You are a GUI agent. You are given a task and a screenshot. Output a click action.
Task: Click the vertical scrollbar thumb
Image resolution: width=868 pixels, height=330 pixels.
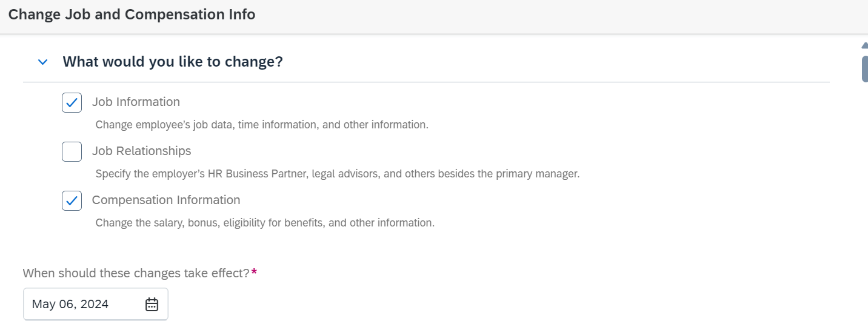(865, 68)
